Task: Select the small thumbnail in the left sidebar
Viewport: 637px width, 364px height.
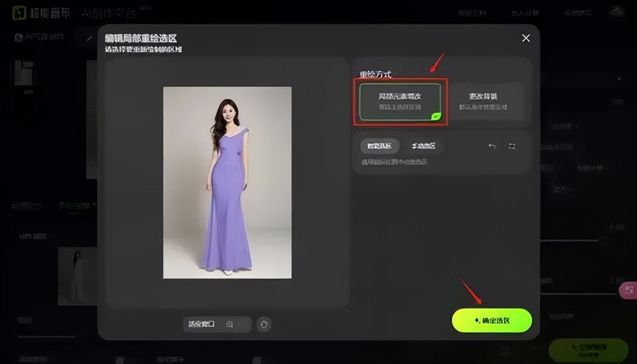Action: click(24, 73)
